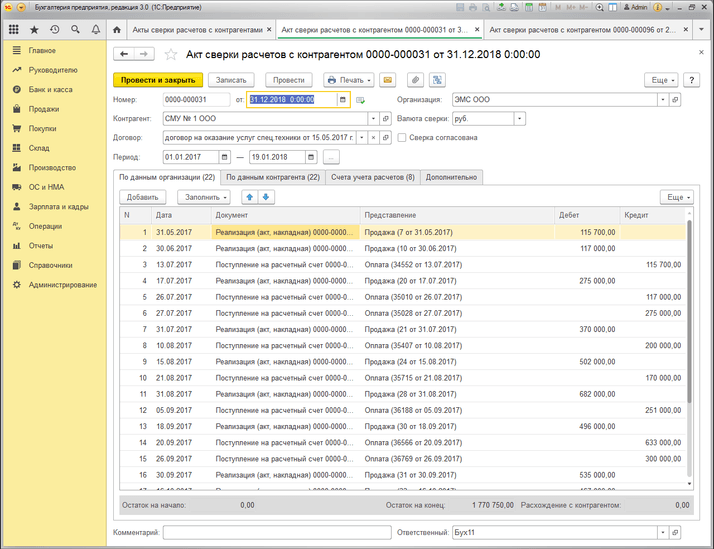Viewport: 714px width, 549px height.
Task: Switch to По данным контрагента tab
Action: pos(272,177)
